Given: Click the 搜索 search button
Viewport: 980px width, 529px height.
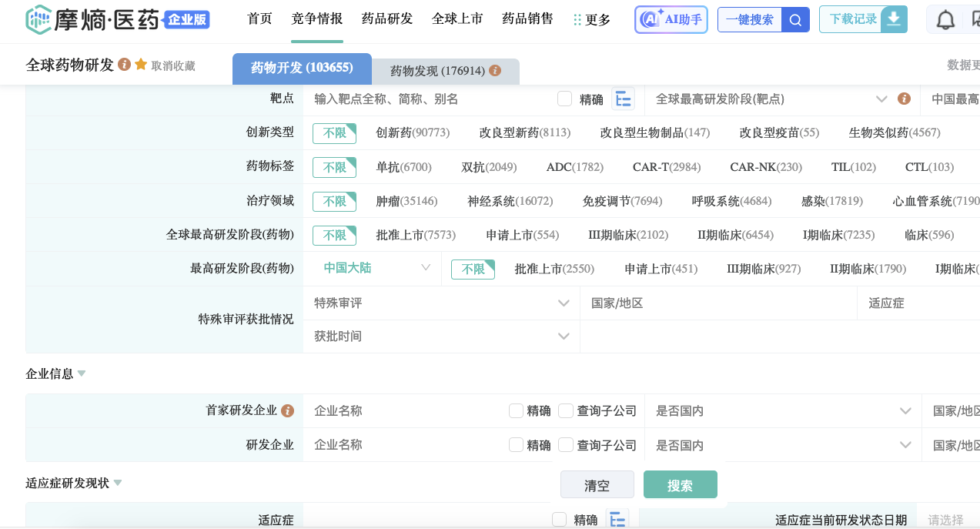Looking at the screenshot, I should pyautogui.click(x=680, y=484).
